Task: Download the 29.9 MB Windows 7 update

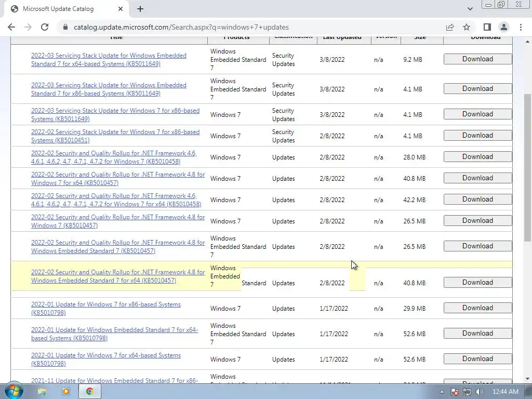Action: point(478,308)
